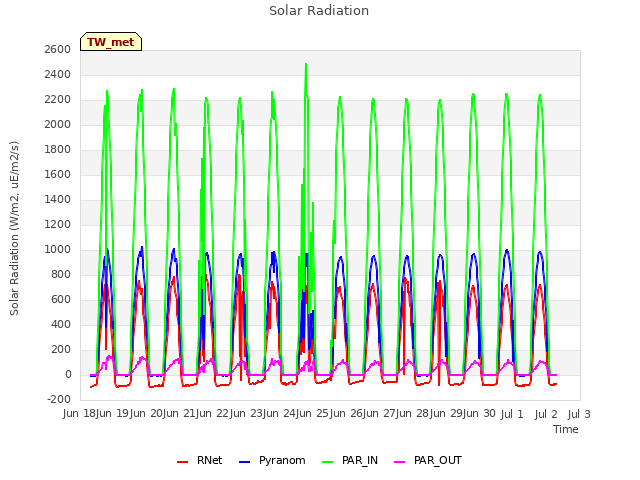640x480 pixels.
Task: Click the Jun 20 x-axis date label
Action: (x=147, y=414)
